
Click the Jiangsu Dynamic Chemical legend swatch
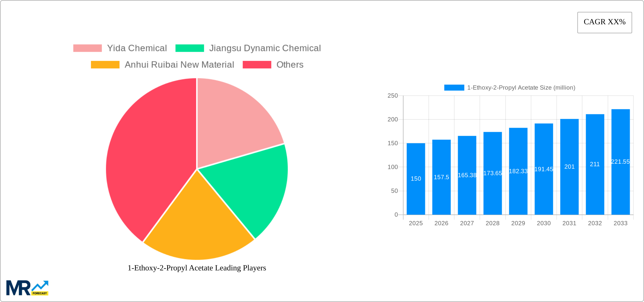point(189,48)
